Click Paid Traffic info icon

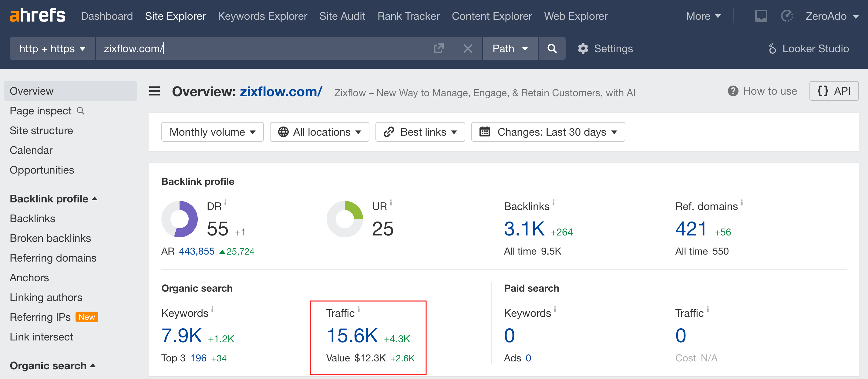(708, 309)
